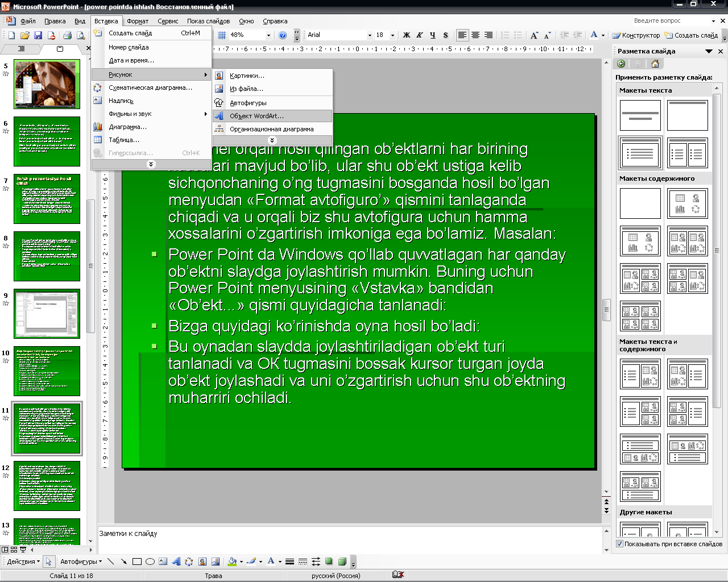Image resolution: width=728 pixels, height=582 pixels.
Task: Open Действия (Draw) dropdown
Action: (x=23, y=562)
